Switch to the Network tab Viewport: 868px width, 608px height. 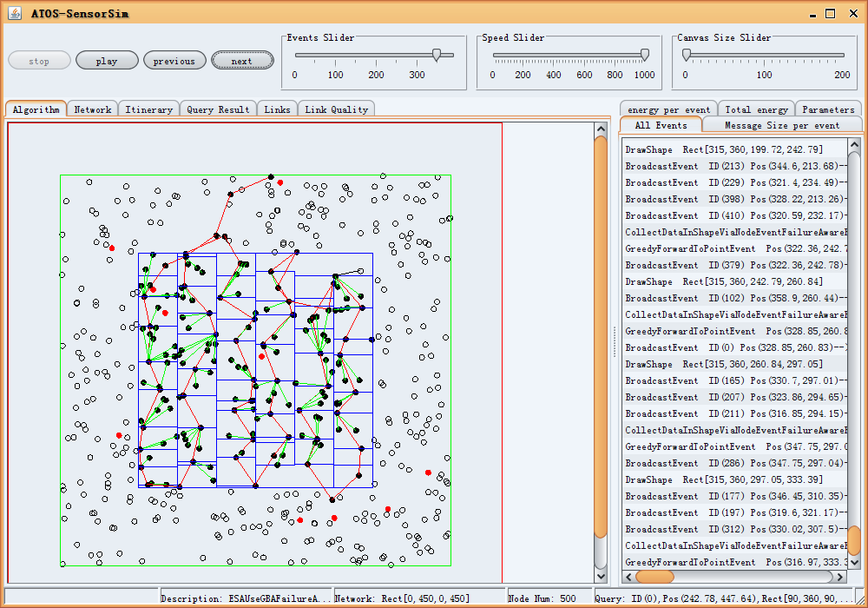click(92, 109)
